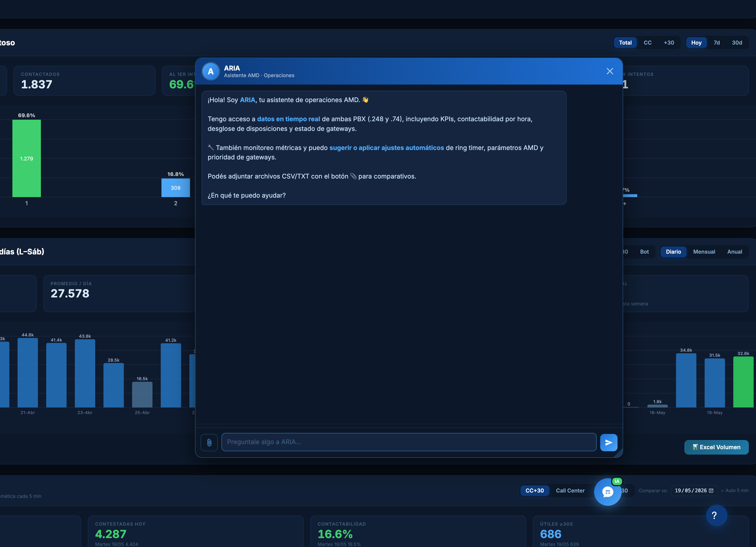This screenshot has height=547, width=756.
Task: Click the 'datos en tiempo real' highlighted text
Action: [288, 119]
